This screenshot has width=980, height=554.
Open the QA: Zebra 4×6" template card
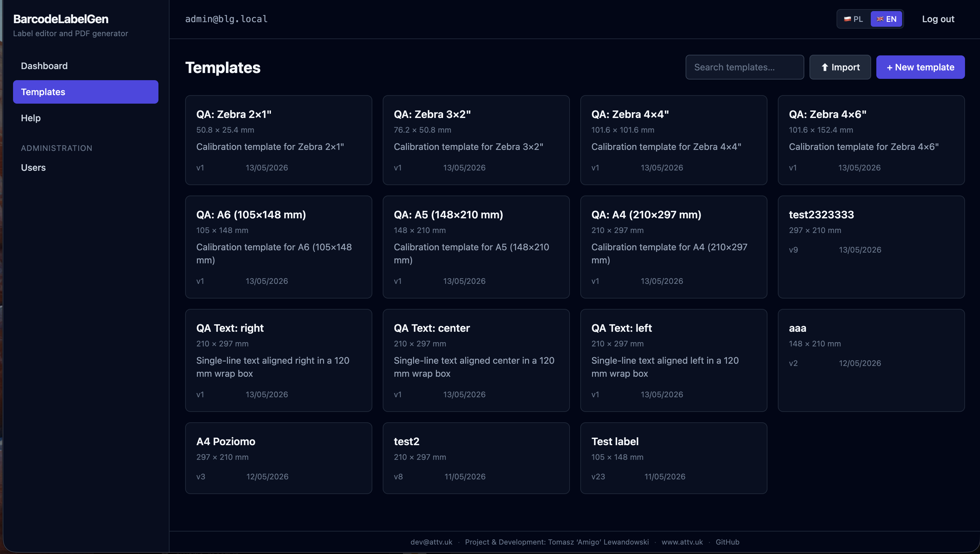(x=871, y=140)
